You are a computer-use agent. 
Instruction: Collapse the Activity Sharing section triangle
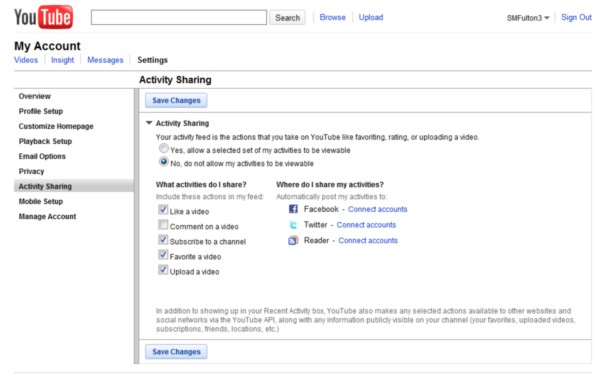pyautogui.click(x=149, y=123)
